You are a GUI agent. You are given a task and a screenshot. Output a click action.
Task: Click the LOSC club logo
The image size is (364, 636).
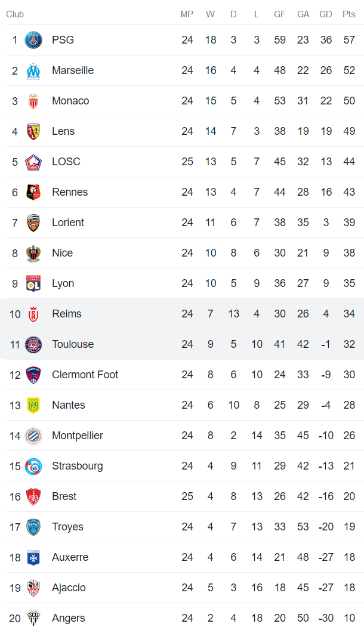point(33,162)
